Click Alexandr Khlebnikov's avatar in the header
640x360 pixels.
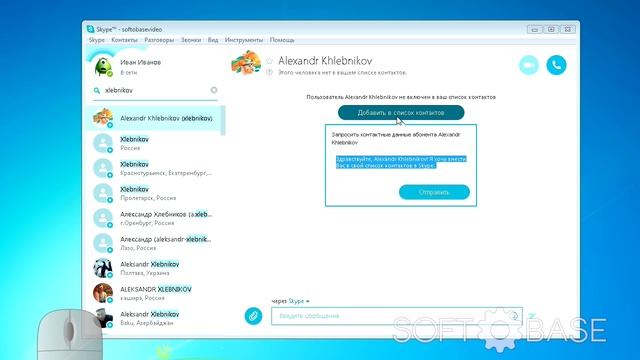pyautogui.click(x=246, y=63)
